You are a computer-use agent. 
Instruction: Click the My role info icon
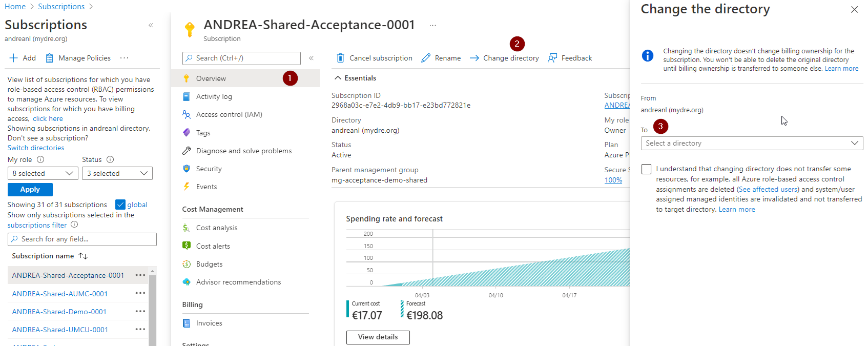click(40, 159)
